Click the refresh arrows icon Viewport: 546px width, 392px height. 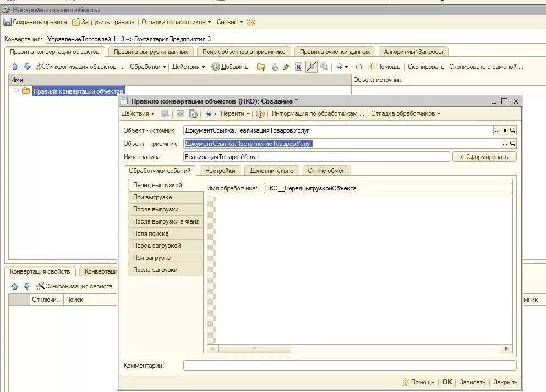click(x=359, y=67)
